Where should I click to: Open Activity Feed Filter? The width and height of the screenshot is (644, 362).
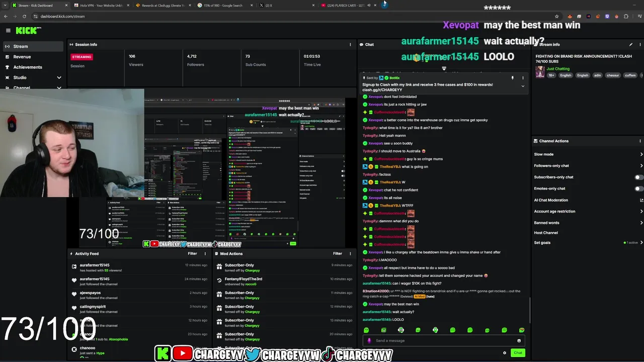point(192,254)
